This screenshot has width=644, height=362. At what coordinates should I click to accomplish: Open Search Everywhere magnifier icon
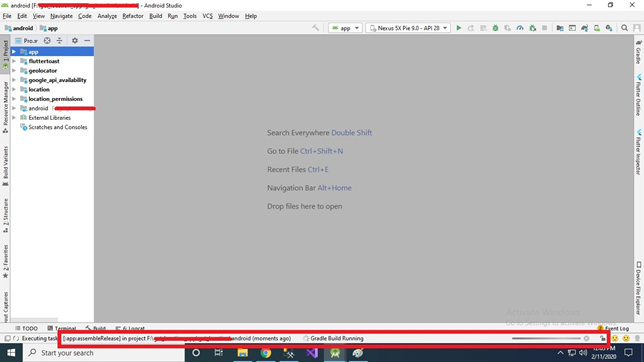pyautogui.click(x=624, y=28)
